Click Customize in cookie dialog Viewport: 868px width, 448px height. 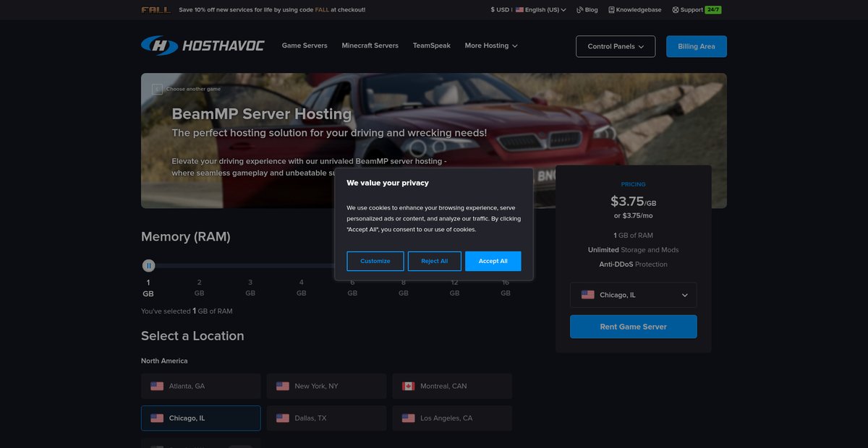tap(375, 261)
